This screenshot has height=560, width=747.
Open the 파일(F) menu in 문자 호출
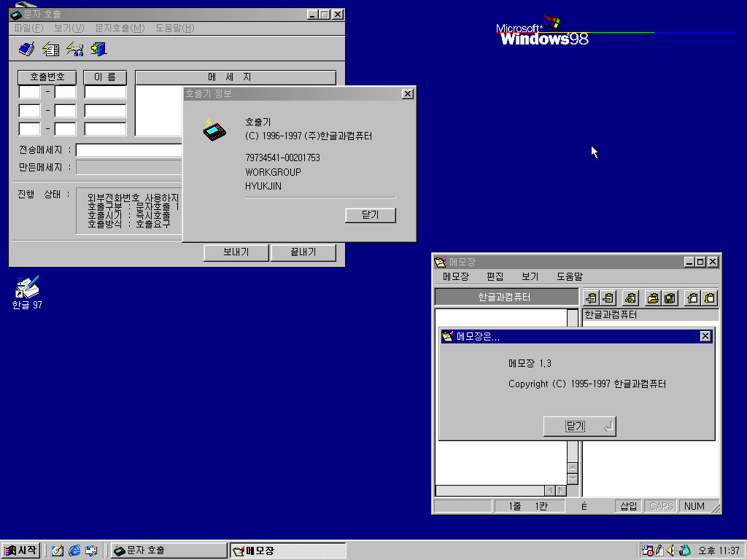28,28
